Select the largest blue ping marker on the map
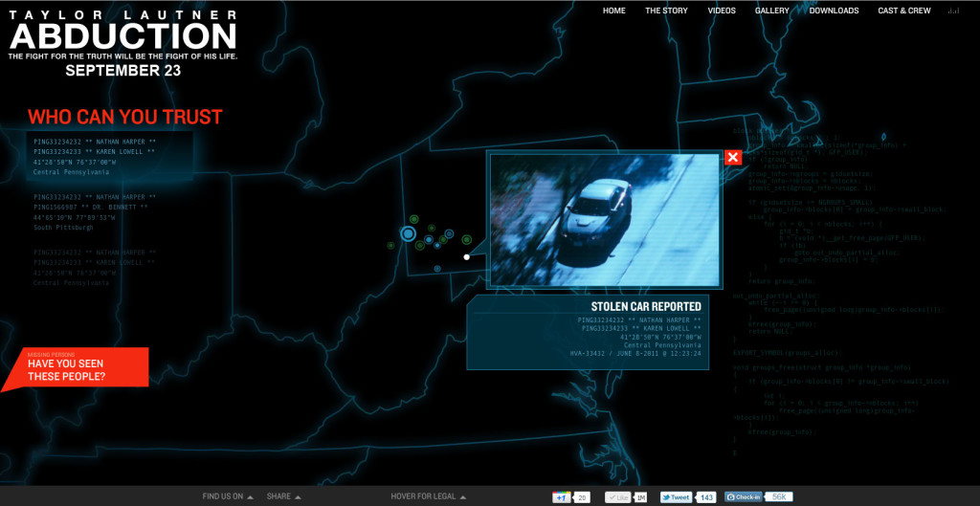Screen dimensions: 980x506 408,233
